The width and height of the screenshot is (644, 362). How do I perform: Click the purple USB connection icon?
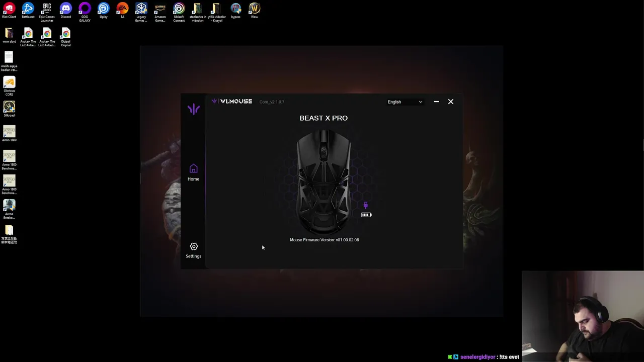pyautogui.click(x=366, y=205)
